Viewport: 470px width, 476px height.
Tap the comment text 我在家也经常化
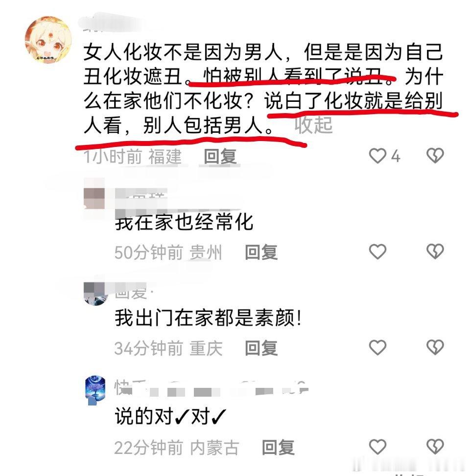coord(184,222)
